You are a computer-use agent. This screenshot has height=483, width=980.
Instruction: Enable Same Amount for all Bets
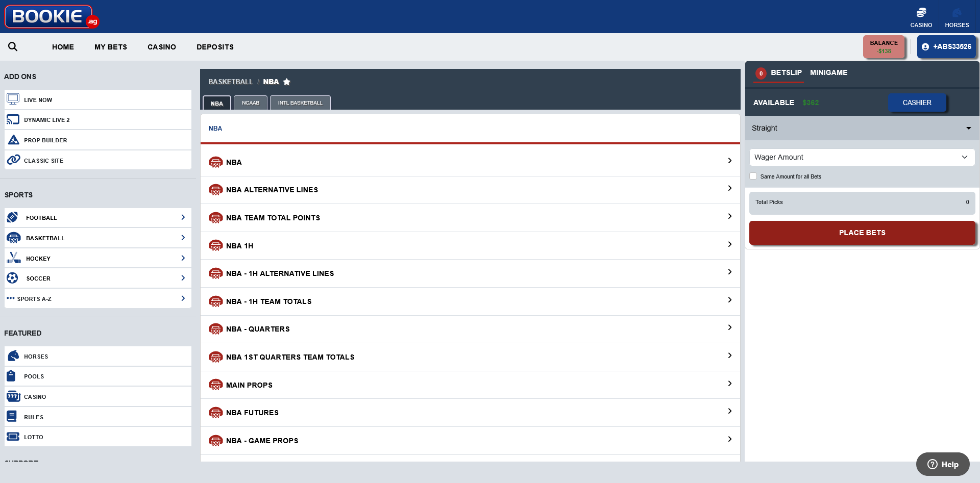click(753, 176)
